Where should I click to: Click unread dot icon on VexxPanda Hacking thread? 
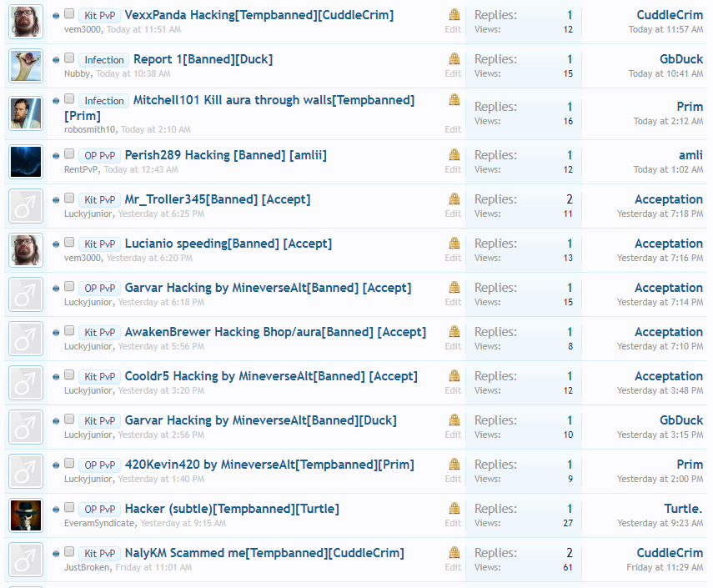[x=56, y=16]
